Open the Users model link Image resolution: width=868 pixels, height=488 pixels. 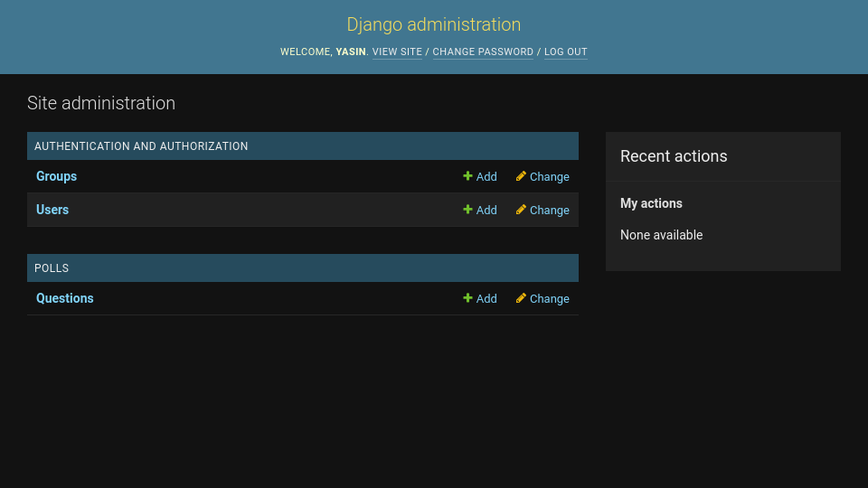point(52,210)
